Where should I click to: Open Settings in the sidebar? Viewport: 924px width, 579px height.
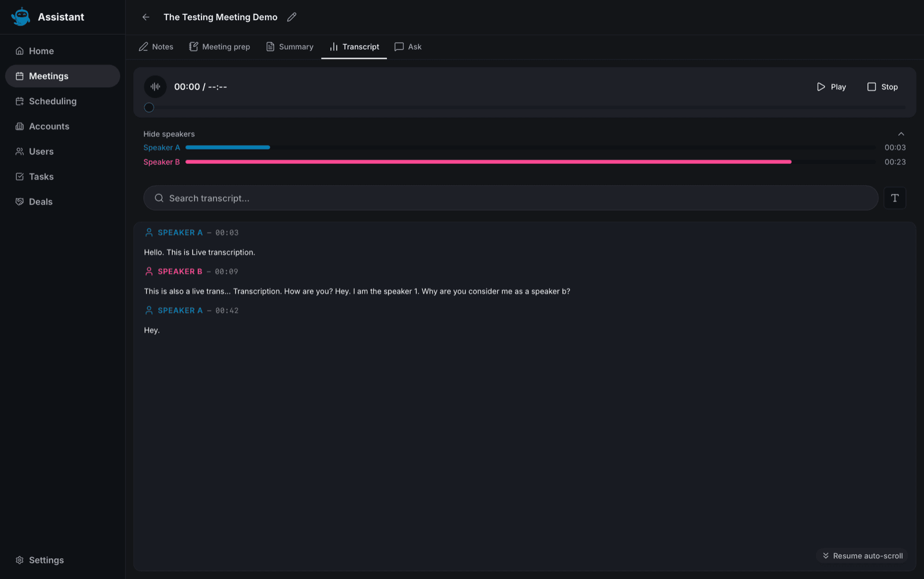(x=62, y=560)
